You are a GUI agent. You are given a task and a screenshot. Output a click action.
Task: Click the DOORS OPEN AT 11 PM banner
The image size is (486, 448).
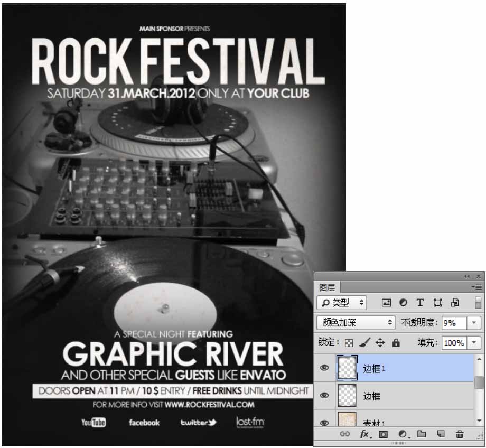click(x=174, y=390)
